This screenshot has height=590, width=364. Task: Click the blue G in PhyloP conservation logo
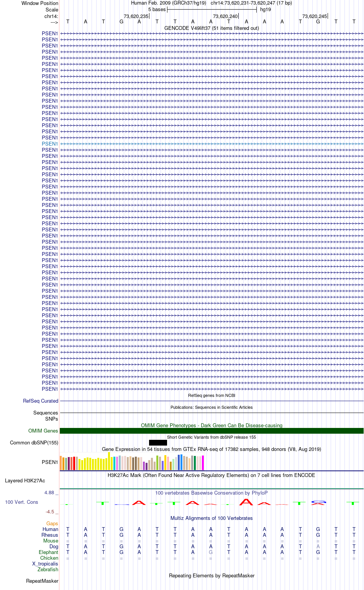(318, 501)
